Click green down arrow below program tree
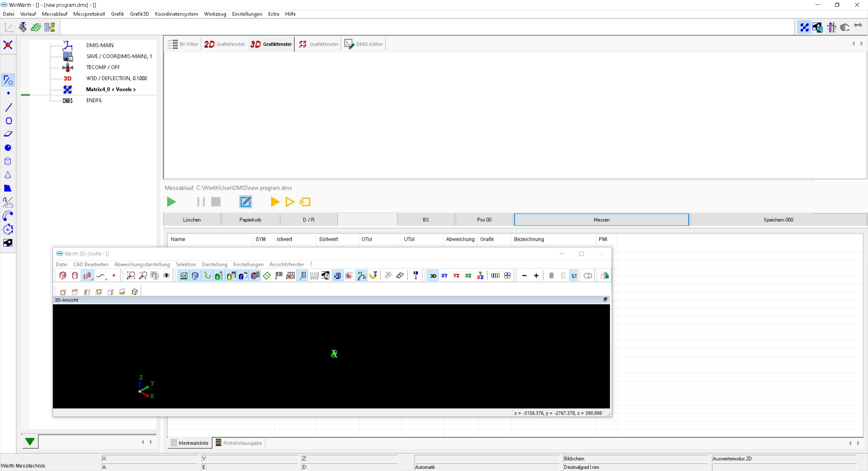Viewport: 868px width, 471px height. [30, 442]
